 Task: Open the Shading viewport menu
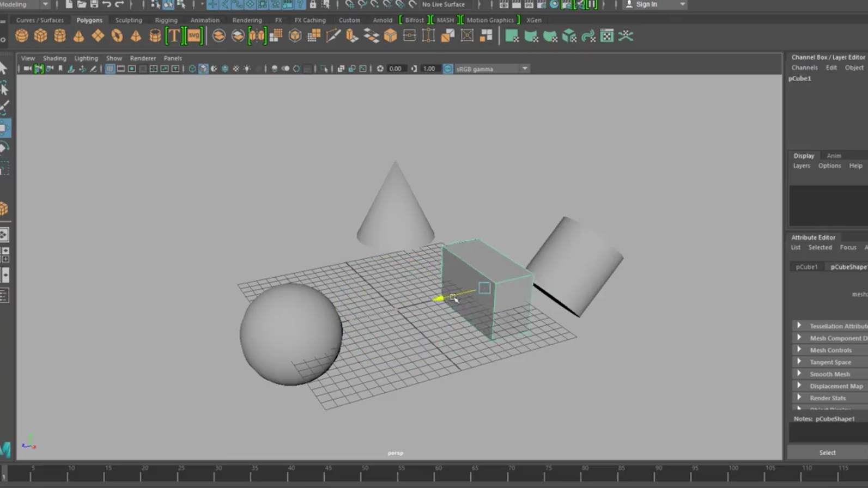tap(54, 58)
